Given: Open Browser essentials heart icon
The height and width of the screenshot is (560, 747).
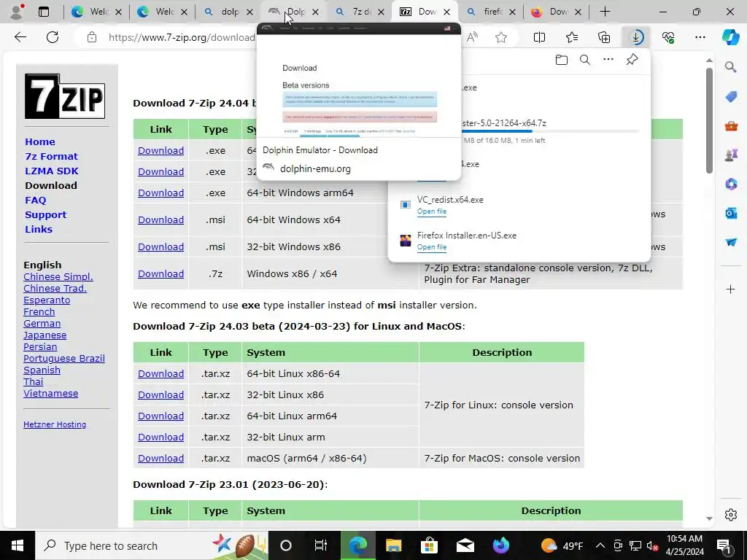Looking at the screenshot, I should 668,37.
